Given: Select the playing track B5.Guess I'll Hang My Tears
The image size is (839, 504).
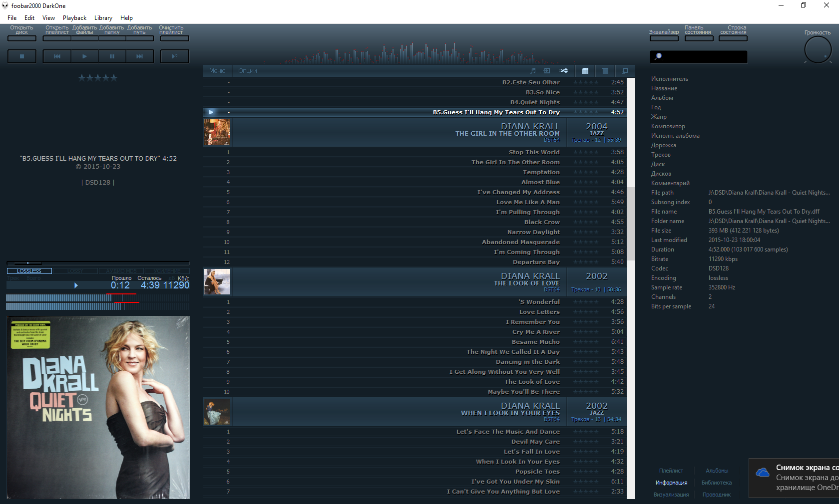Looking at the screenshot, I should click(x=415, y=112).
